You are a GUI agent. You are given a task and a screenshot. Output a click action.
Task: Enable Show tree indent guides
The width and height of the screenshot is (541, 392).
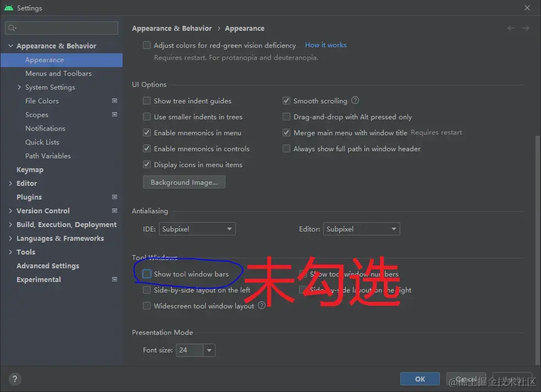point(147,101)
